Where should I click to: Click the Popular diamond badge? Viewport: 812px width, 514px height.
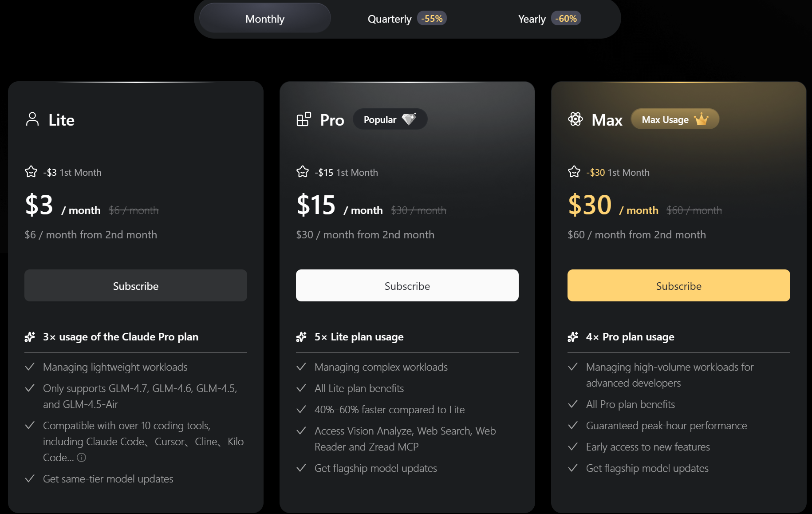[390, 119]
